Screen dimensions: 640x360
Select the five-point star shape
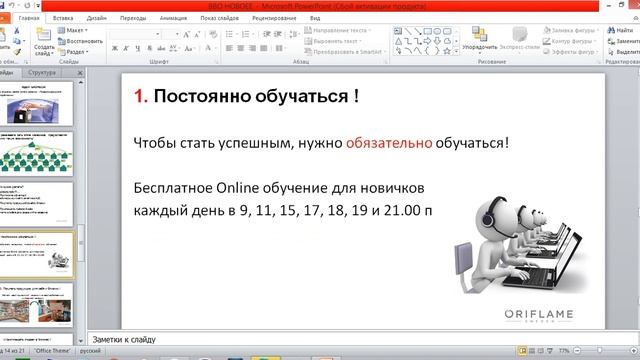[447, 51]
